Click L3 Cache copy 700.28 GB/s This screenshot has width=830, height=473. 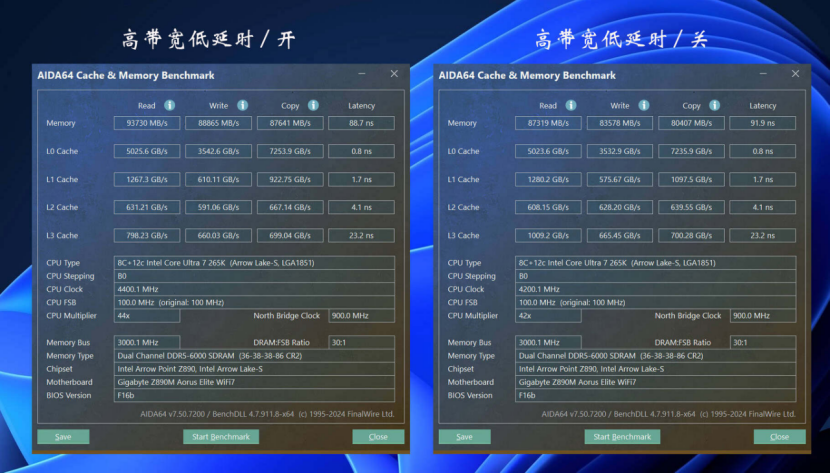coord(691,235)
